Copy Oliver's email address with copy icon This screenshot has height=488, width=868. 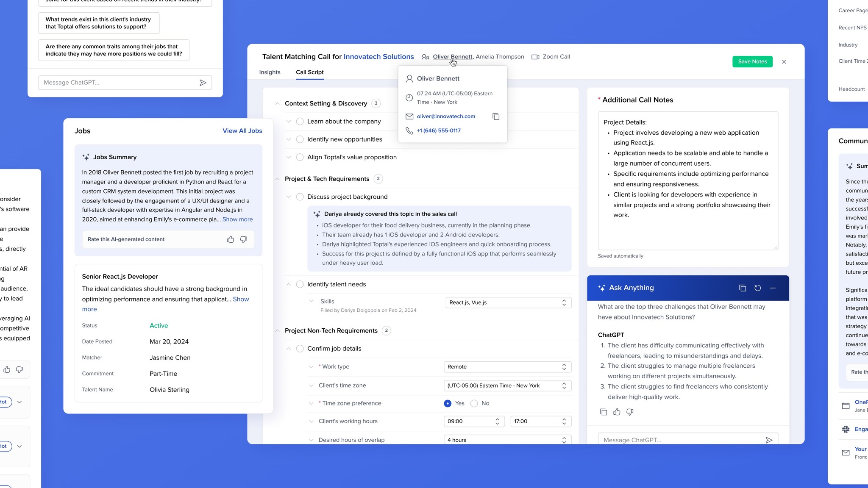(x=496, y=116)
